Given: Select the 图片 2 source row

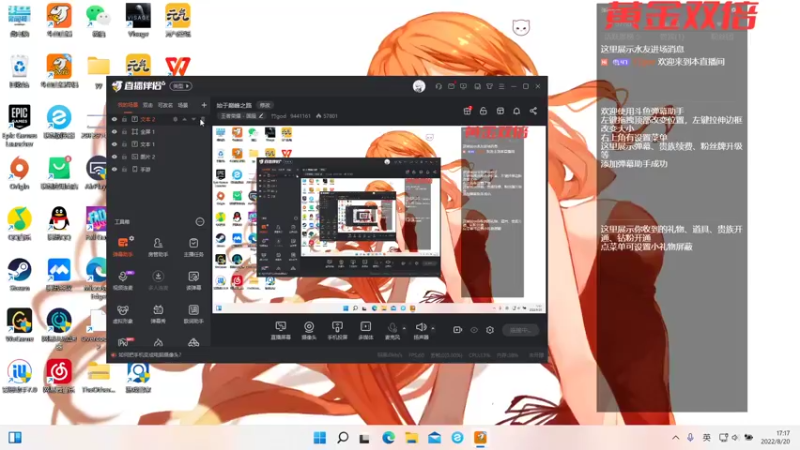Looking at the screenshot, I should (159, 157).
